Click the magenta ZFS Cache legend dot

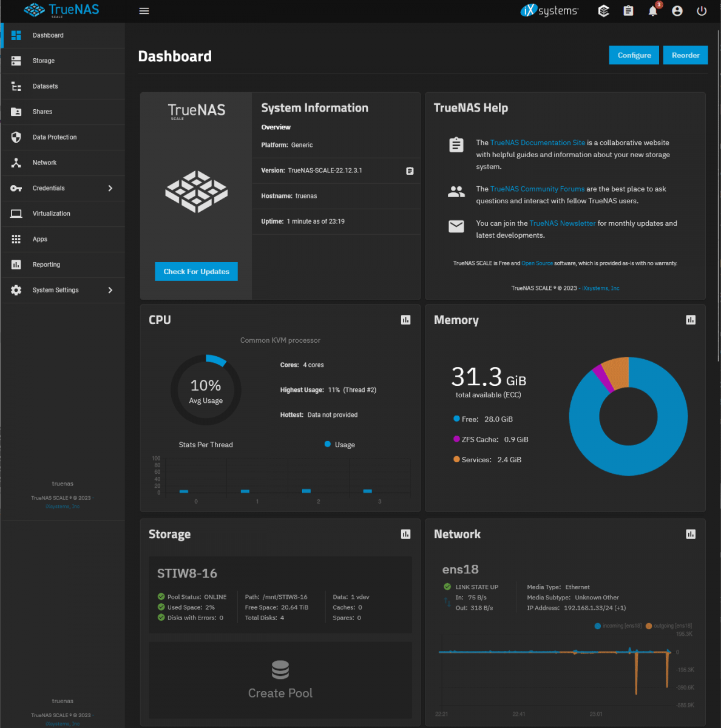click(456, 439)
